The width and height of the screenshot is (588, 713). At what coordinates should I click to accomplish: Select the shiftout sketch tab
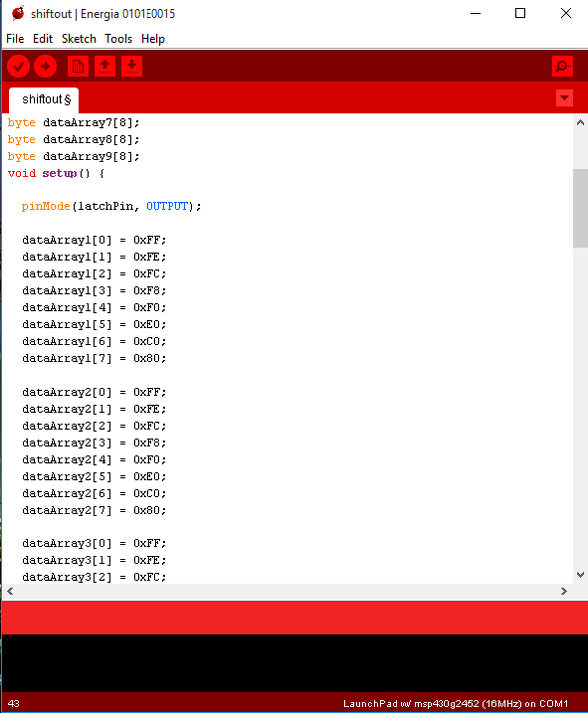pyautogui.click(x=44, y=99)
